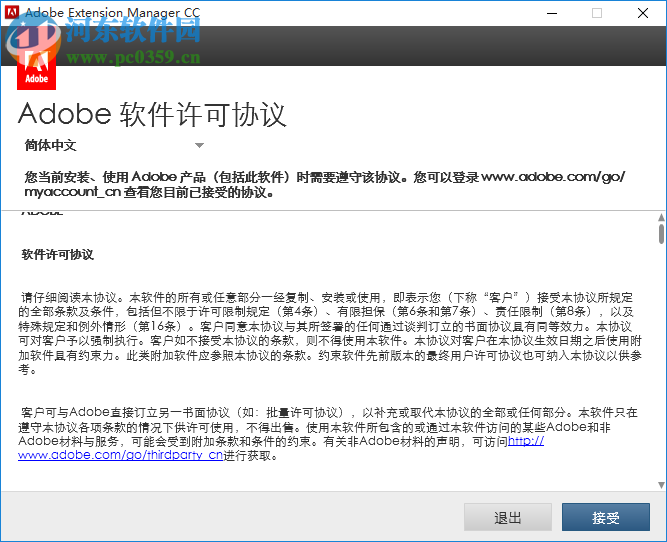The image size is (667, 542).
Task: Open the thirdparty_cn hyperlink starting with http://
Action: (x=120, y=455)
